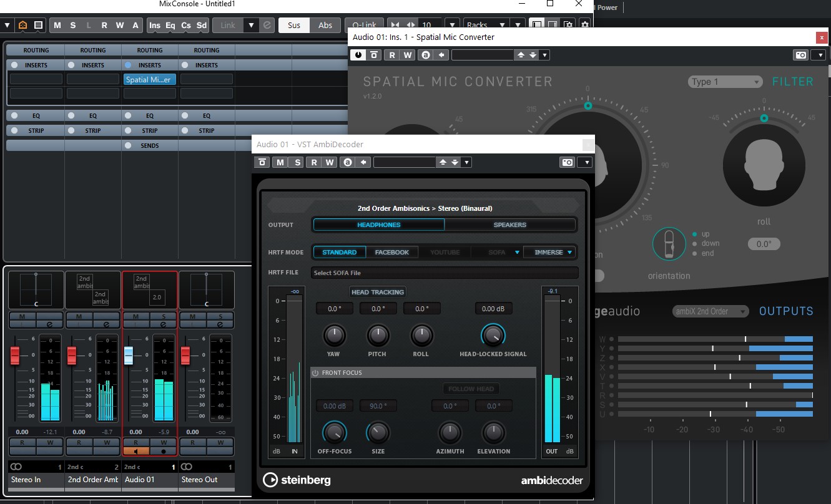
Task: Switch HRTF MODE to YOUTUBE
Action: tap(445, 252)
